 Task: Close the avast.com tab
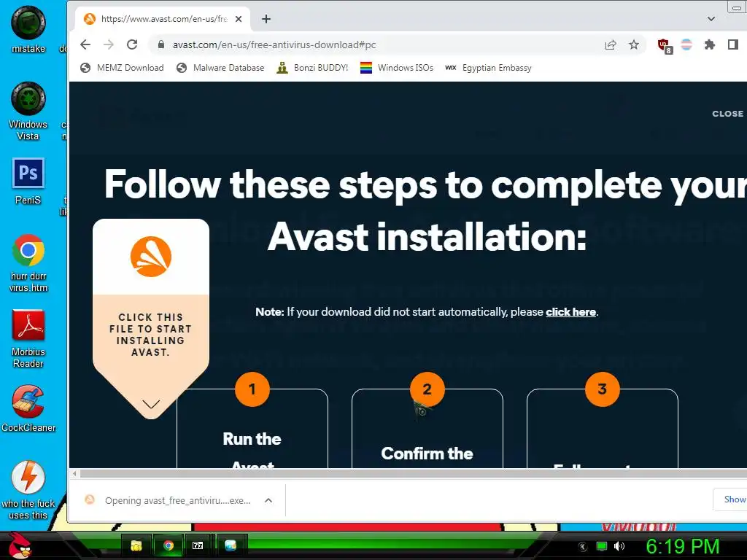pyautogui.click(x=239, y=19)
